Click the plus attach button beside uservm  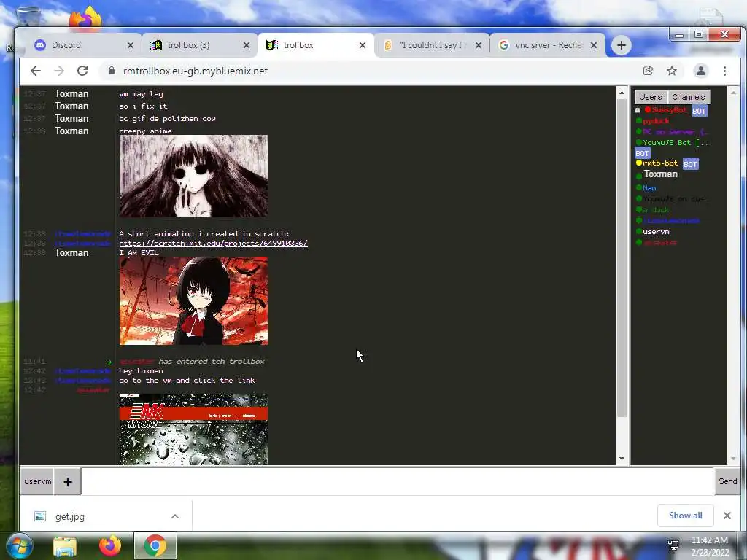(x=68, y=482)
